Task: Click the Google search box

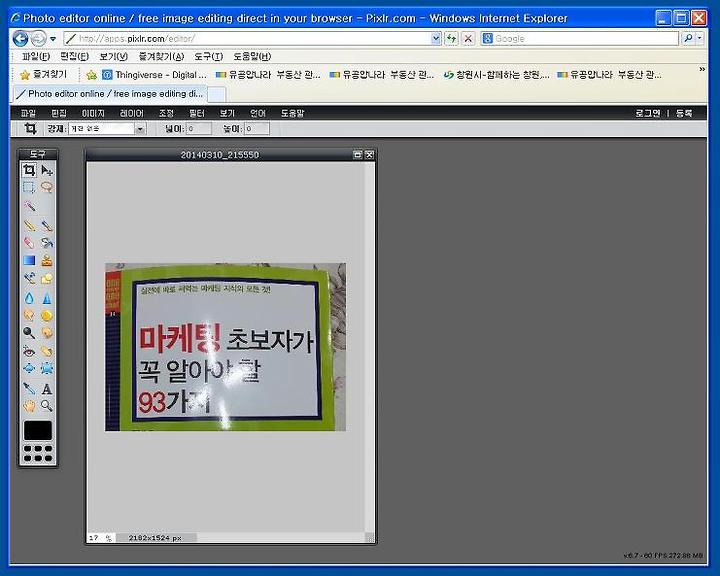Action: pos(579,39)
